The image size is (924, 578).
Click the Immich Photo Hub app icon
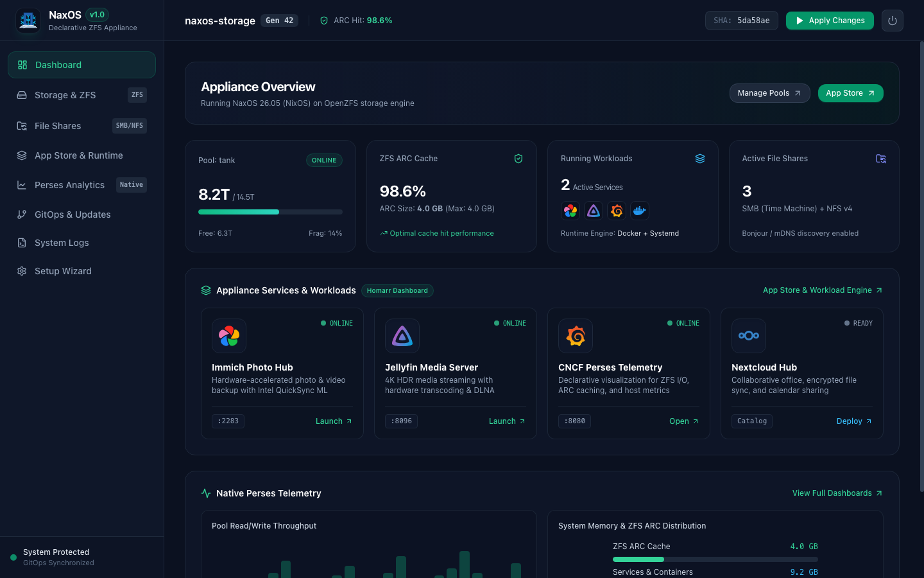pyautogui.click(x=229, y=336)
